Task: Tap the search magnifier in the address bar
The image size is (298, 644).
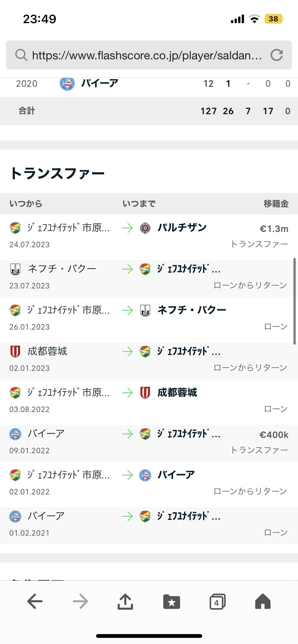Action: click(21, 55)
